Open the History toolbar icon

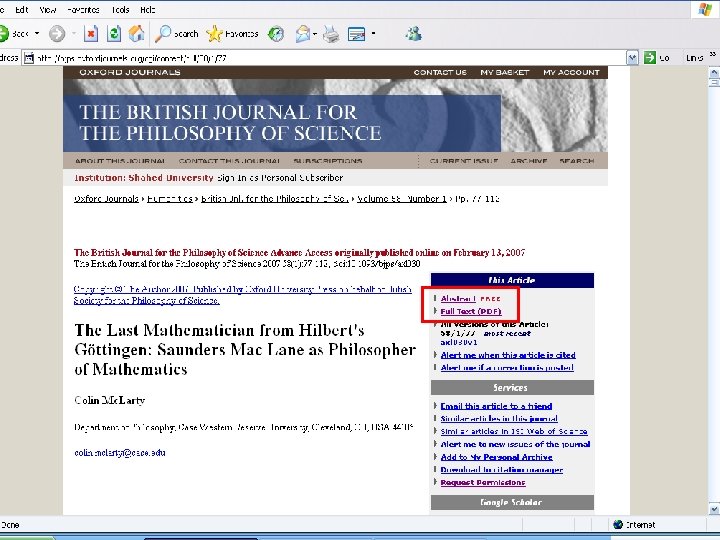click(276, 34)
